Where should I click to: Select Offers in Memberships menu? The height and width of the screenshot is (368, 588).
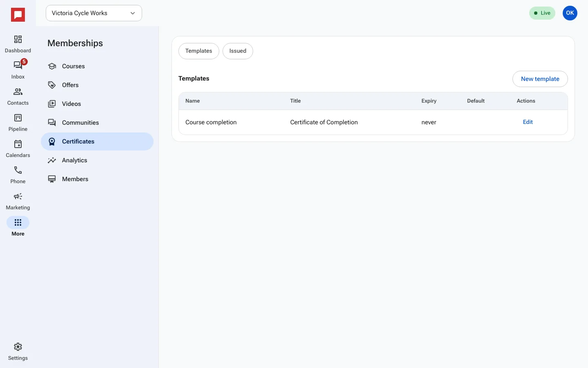pyautogui.click(x=97, y=85)
